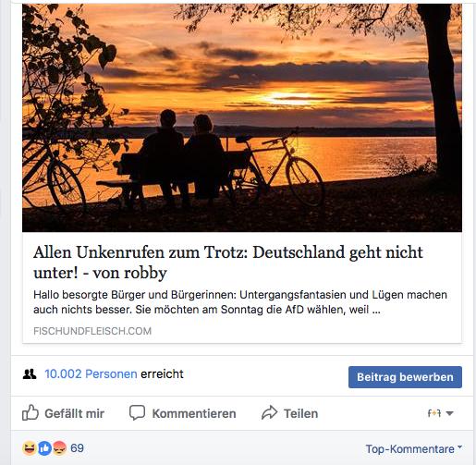The height and width of the screenshot is (465, 476).
Task: Open the sunset bench article image
Action: click(x=242, y=117)
